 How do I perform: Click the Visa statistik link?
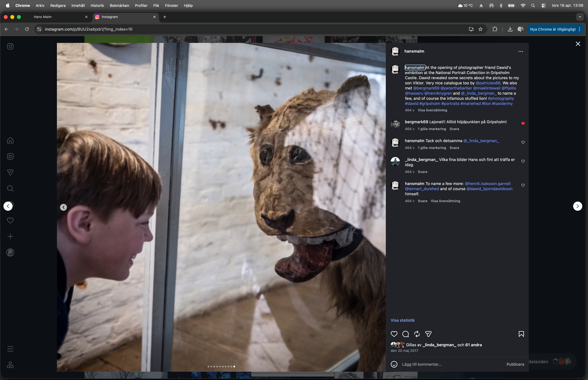pyautogui.click(x=402, y=320)
